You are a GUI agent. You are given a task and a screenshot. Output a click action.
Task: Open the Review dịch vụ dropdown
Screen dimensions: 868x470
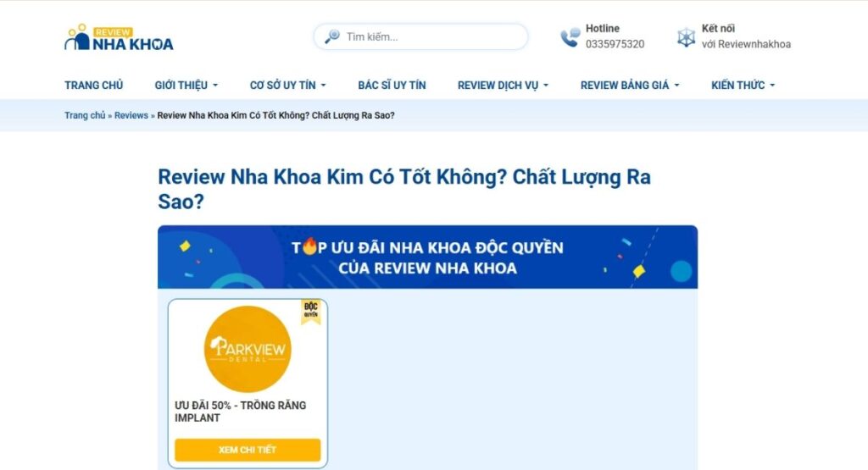(x=503, y=86)
